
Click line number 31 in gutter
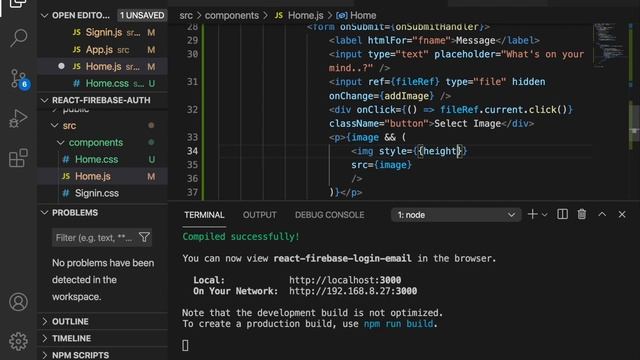[x=192, y=82]
